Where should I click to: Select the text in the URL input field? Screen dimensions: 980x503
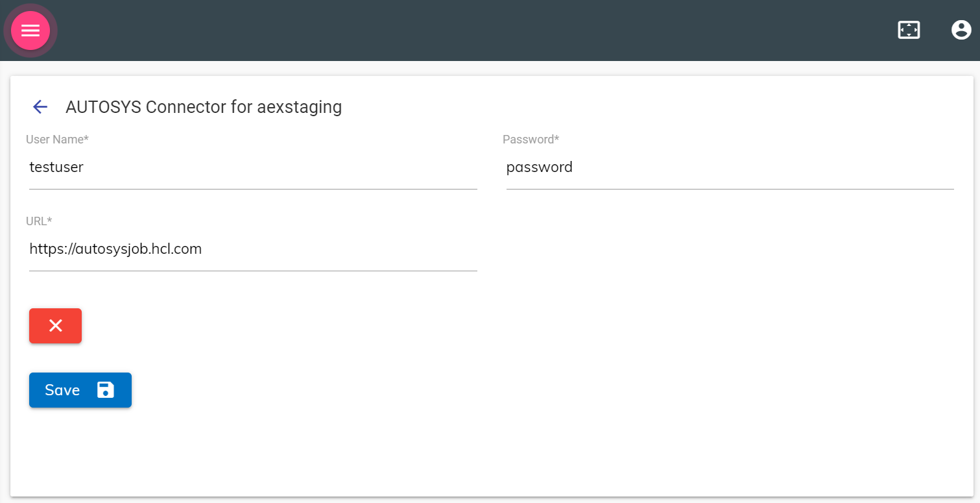(x=115, y=249)
